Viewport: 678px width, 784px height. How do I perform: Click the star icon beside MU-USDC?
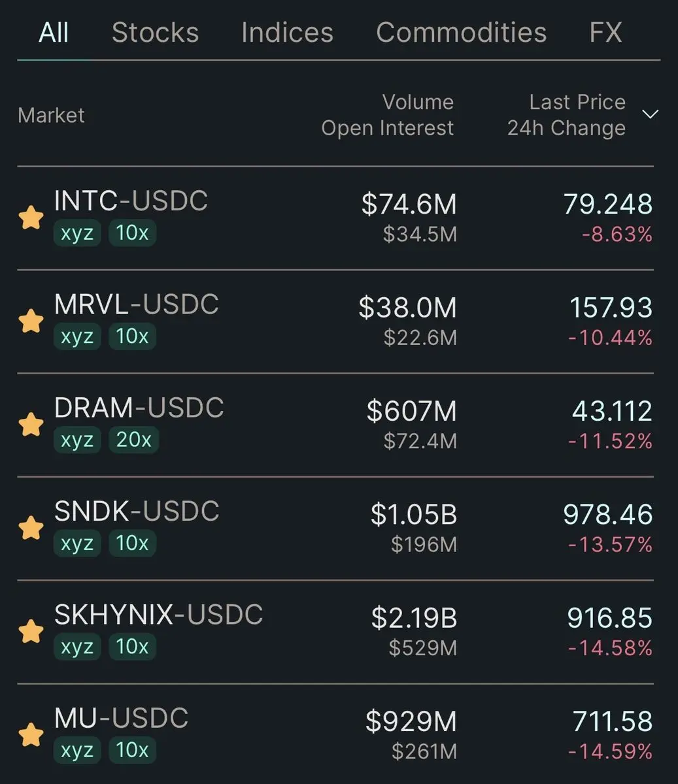(x=31, y=735)
